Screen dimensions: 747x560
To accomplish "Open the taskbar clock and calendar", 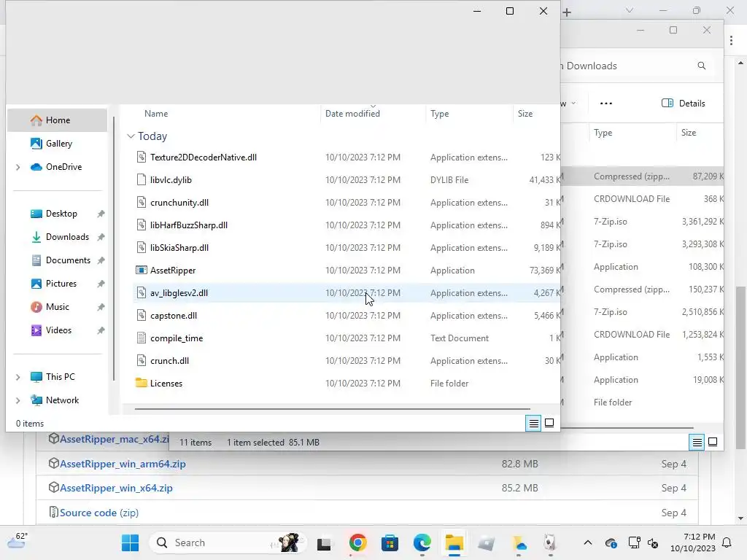I will [x=693, y=542].
